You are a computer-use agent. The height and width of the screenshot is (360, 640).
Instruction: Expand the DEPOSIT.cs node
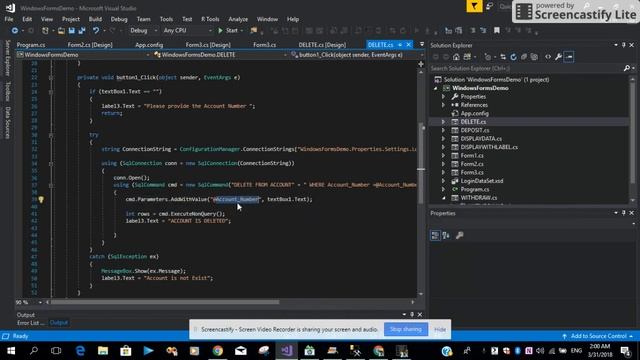444,130
